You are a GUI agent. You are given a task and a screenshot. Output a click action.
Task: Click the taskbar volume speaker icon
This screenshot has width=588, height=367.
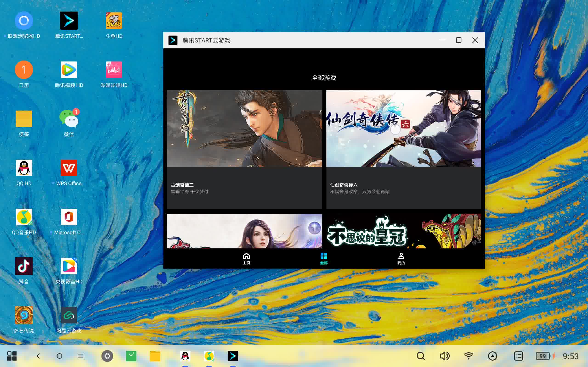point(445,356)
